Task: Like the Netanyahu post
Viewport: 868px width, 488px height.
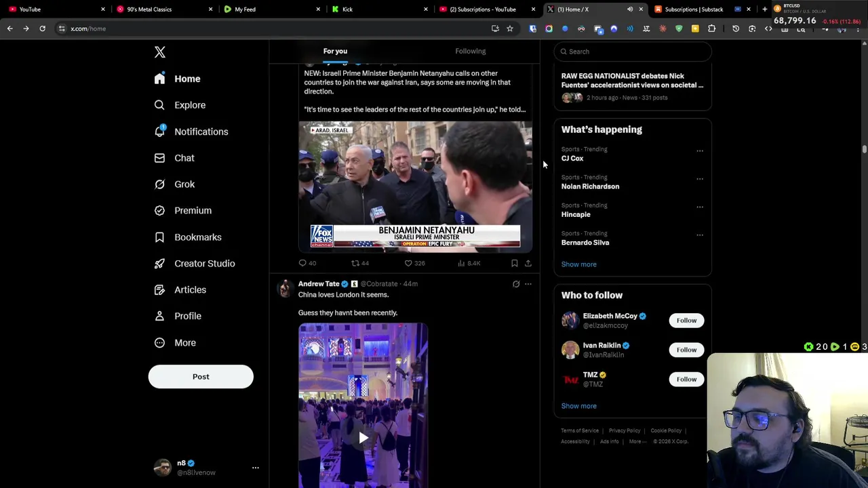Action: (414, 263)
